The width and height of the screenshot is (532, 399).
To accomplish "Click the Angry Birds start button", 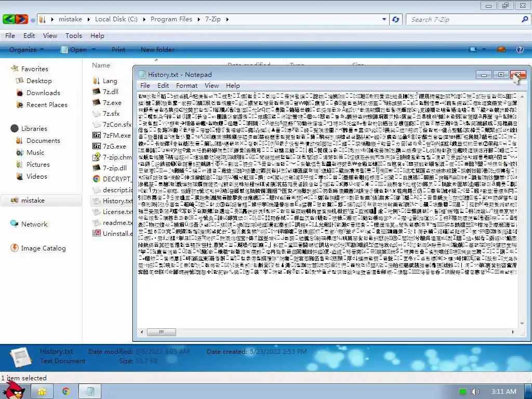I will point(15,390).
